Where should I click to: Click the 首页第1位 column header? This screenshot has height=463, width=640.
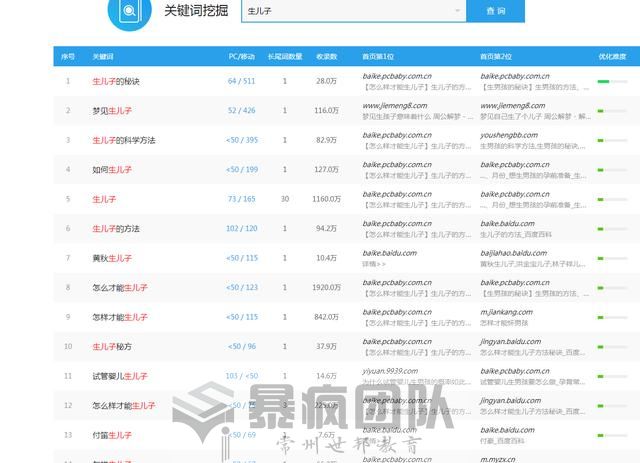coord(378,56)
